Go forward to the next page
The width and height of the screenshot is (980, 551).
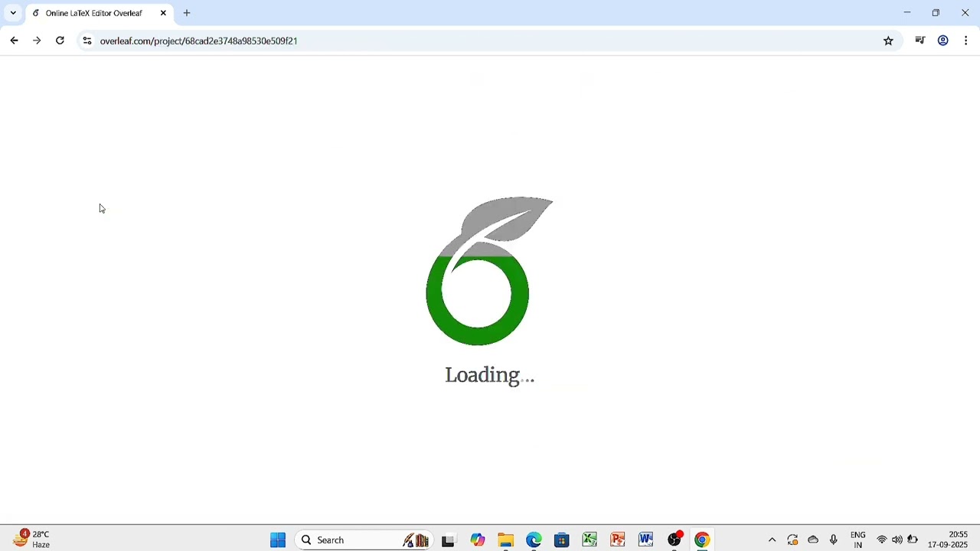[37, 41]
